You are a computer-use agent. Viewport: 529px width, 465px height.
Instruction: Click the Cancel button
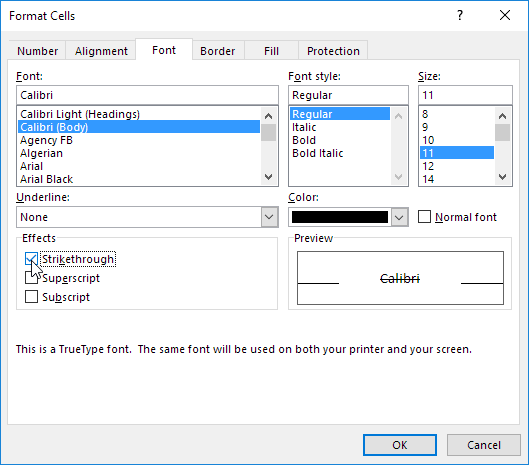[x=484, y=445]
